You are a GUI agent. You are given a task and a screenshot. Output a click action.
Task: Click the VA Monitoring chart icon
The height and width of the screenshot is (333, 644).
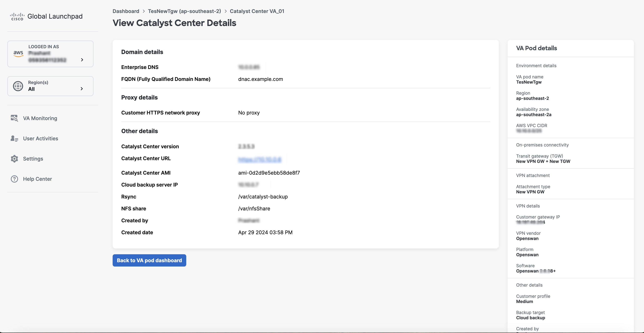pyautogui.click(x=14, y=118)
